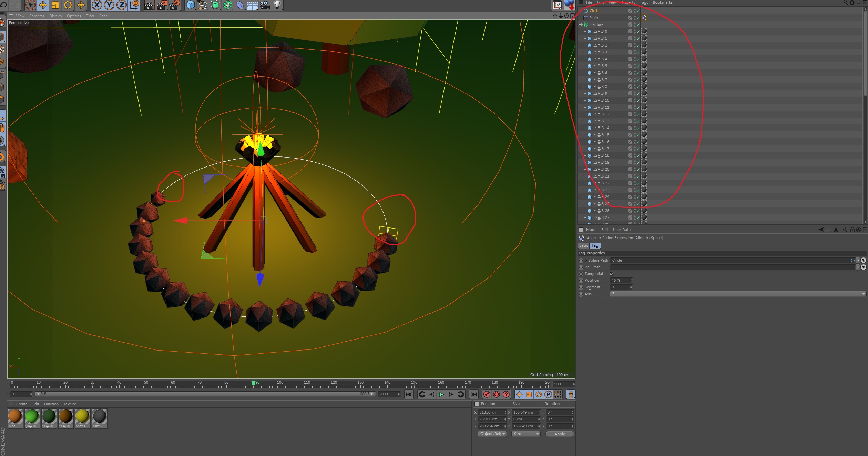Toggle render visibility check of Fracture
Screen dimensions: 868x456
click(x=638, y=25)
